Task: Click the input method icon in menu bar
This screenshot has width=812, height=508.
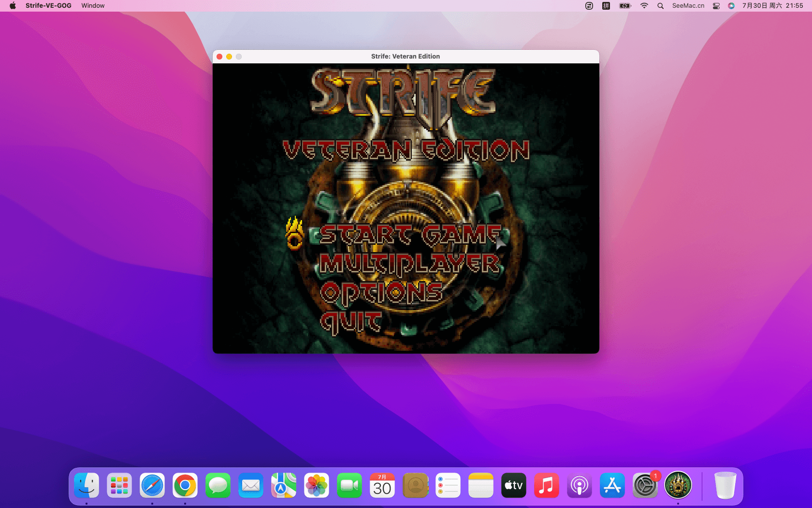Action: 606,6
